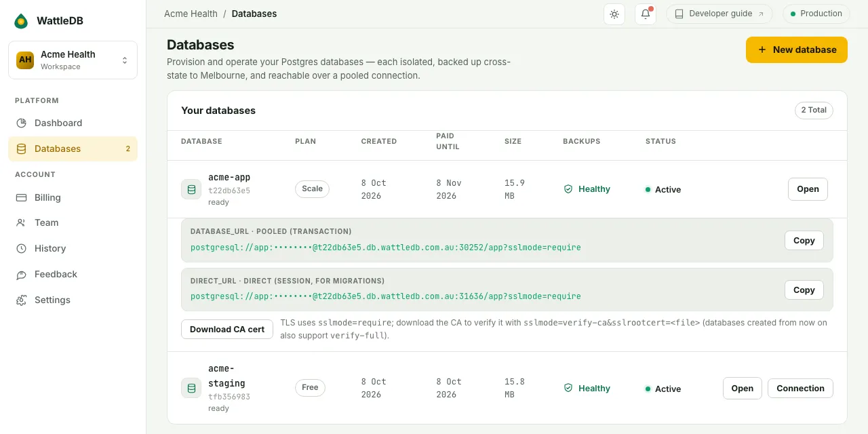
Task: Click the acme-staging Active status
Action: tap(663, 389)
